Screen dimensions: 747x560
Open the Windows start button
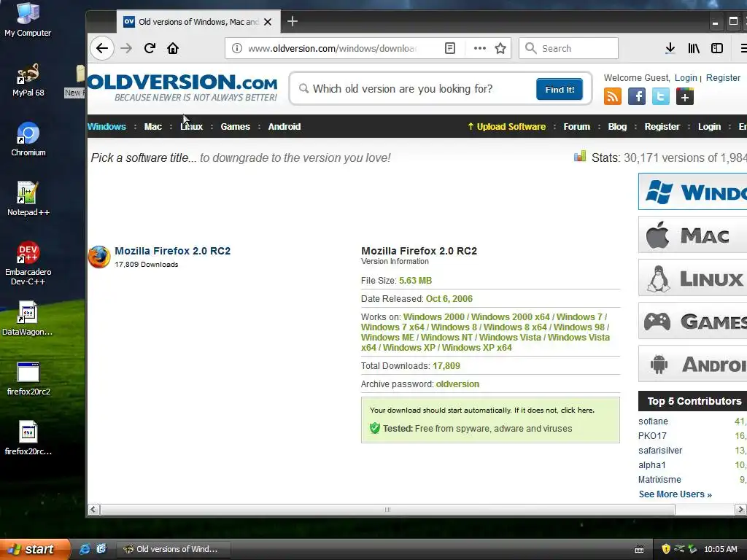(35, 549)
